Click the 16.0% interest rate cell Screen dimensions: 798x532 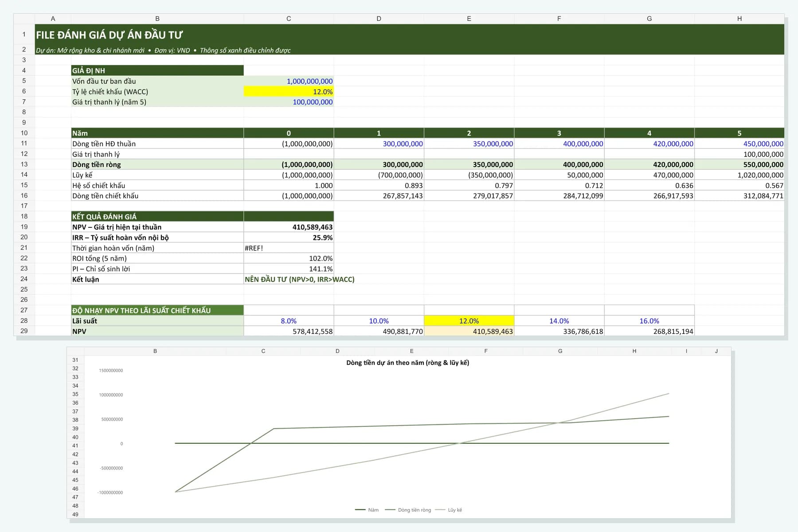649,321
